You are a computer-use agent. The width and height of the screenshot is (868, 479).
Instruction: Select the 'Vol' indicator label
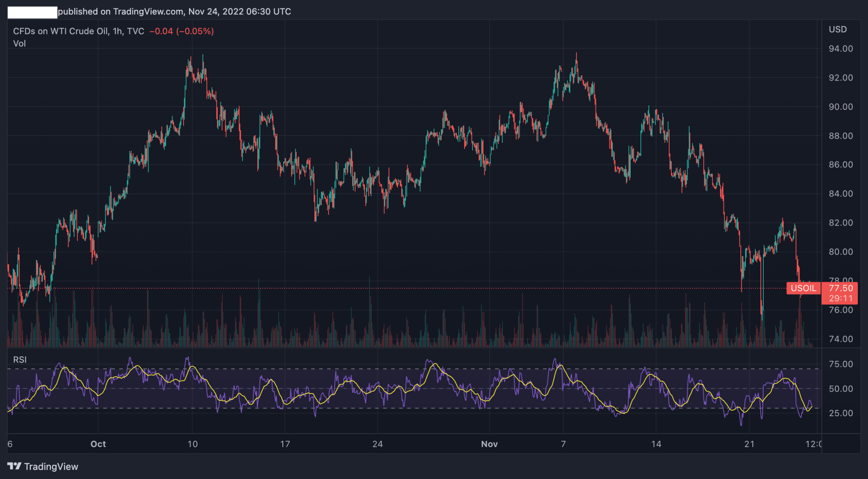[x=20, y=43]
